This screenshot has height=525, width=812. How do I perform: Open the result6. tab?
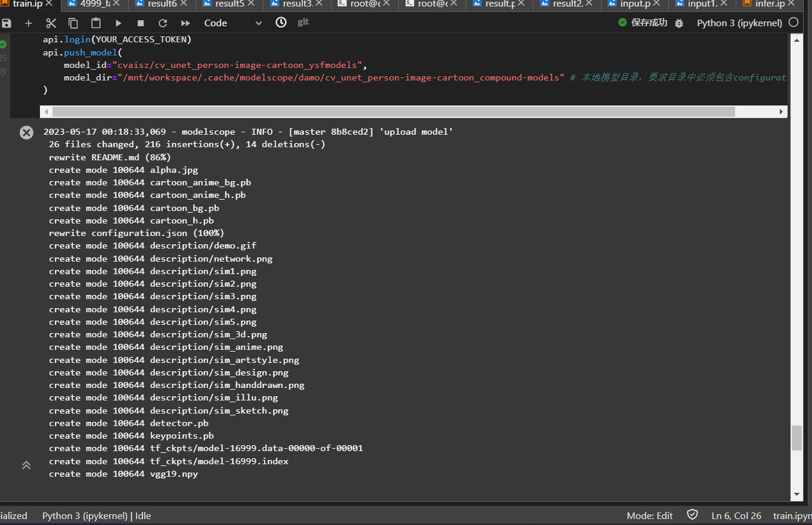[162, 4]
